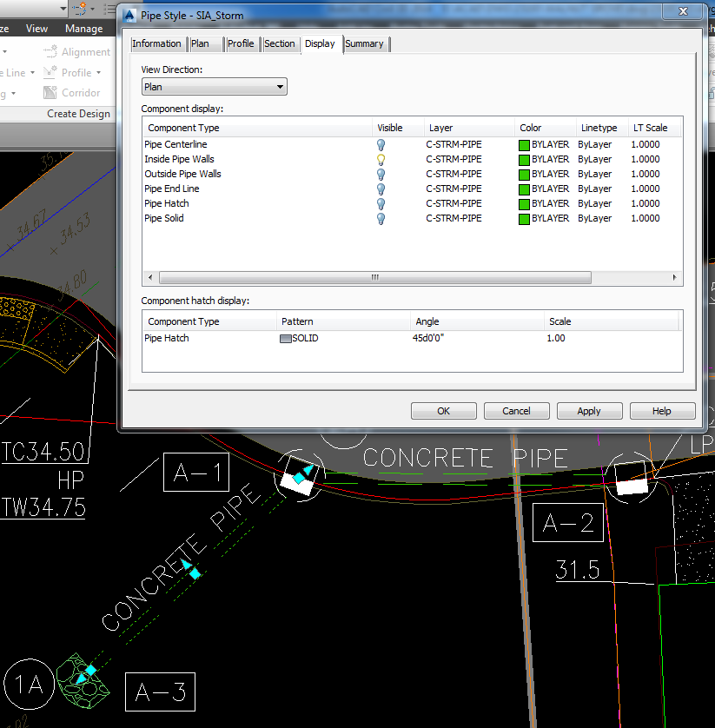The width and height of the screenshot is (715, 728).
Task: Open color picker for Pipe Centerline
Action: [x=524, y=145]
